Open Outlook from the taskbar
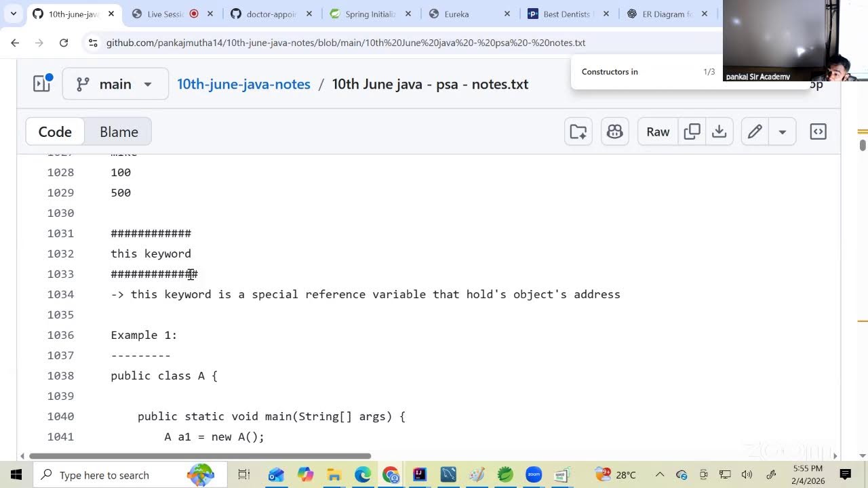This screenshot has width=868, height=488. [275, 474]
